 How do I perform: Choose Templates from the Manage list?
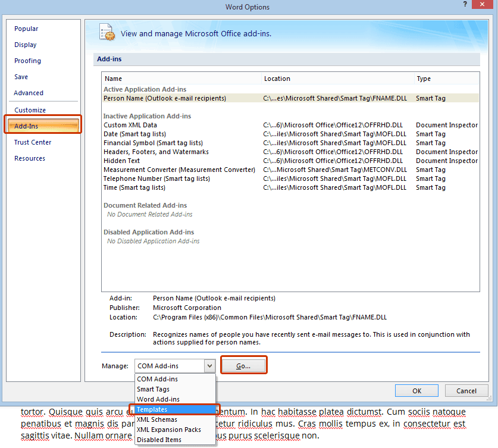point(176,409)
